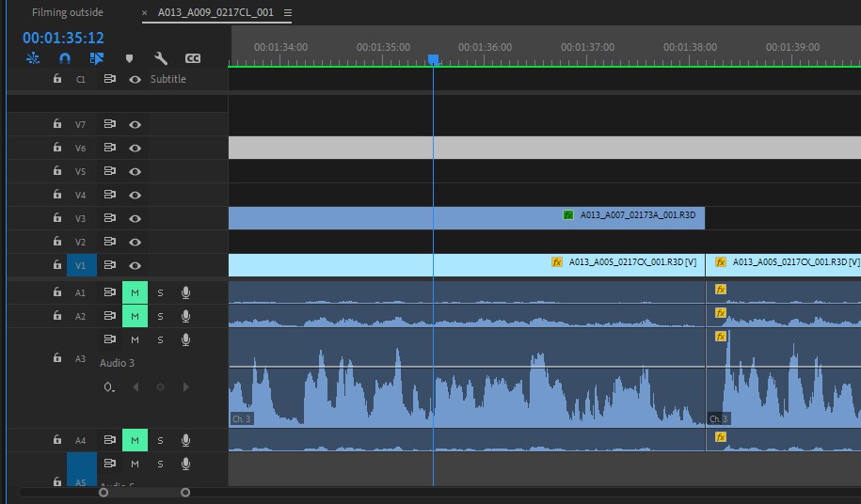Hide V6 track output eye

tap(135, 148)
